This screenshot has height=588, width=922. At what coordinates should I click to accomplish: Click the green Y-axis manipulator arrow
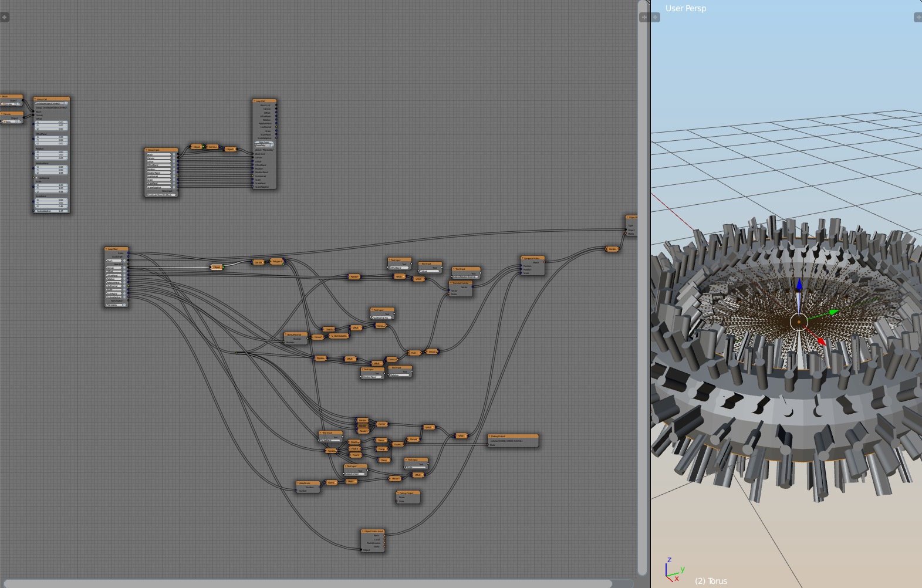click(834, 312)
